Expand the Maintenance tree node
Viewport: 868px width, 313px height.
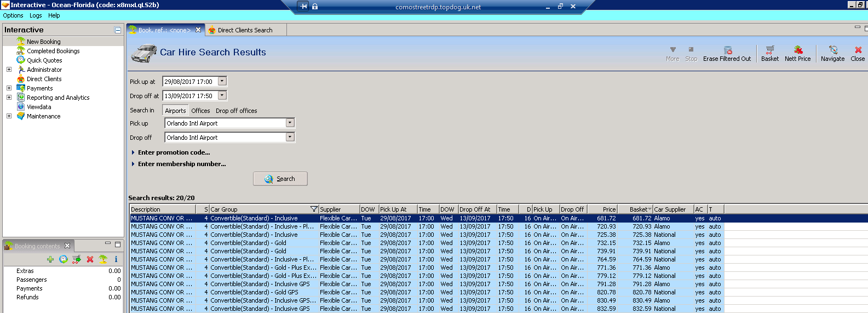coord(9,116)
